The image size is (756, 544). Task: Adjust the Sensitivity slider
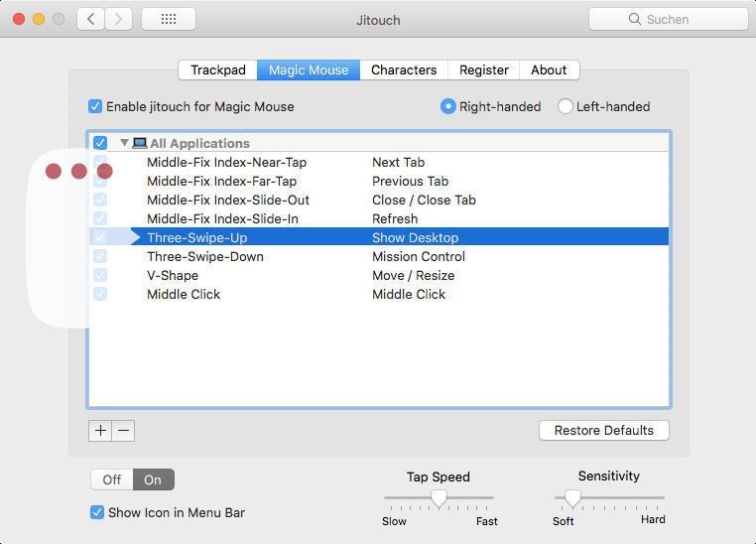click(572, 498)
